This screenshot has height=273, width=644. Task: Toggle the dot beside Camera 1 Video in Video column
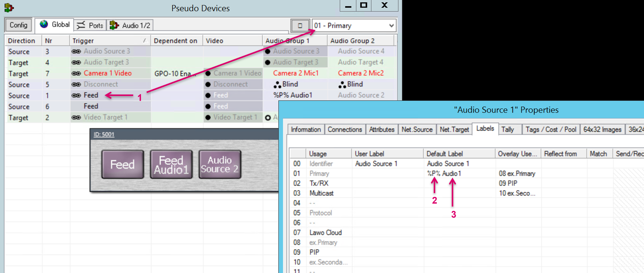coord(208,73)
